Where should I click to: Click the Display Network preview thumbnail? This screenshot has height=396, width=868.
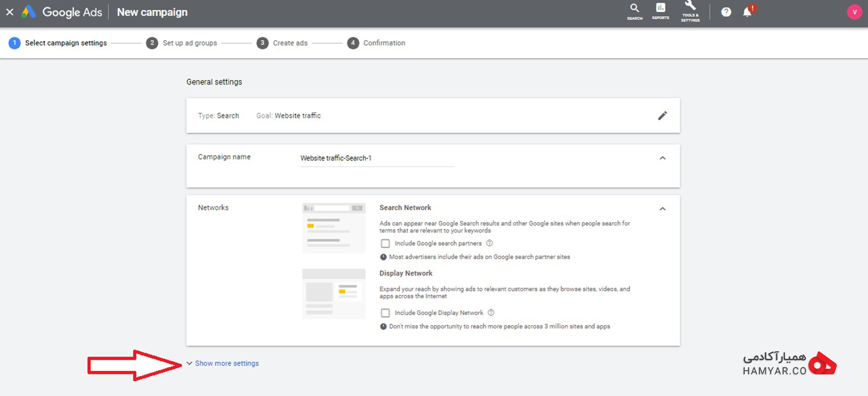[334, 294]
